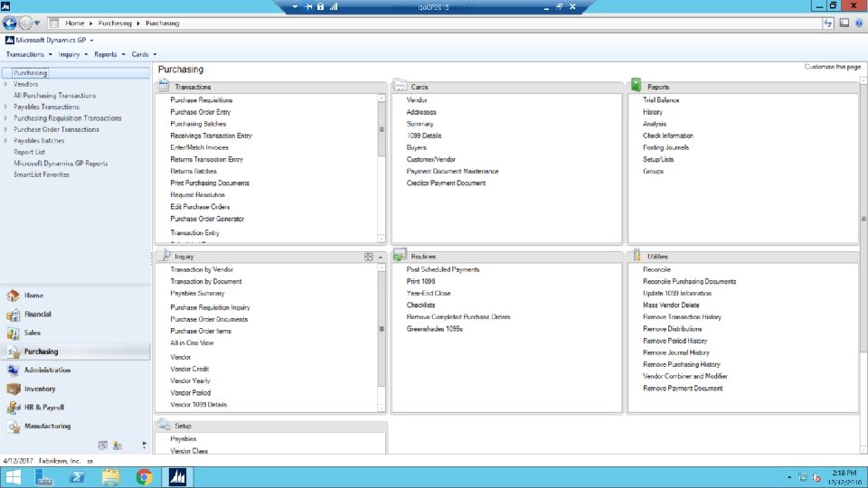Click the back navigation arrow icon
Screen dimensions: 868x488
tap(9, 23)
